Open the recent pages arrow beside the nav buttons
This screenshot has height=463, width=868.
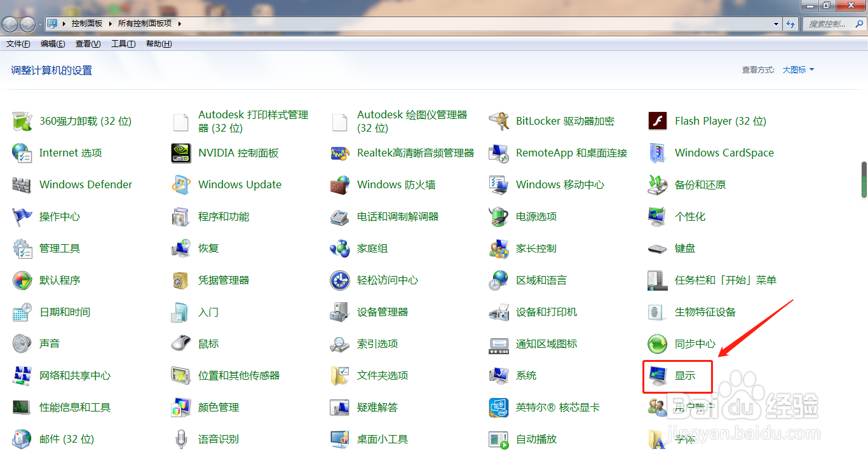41,24
